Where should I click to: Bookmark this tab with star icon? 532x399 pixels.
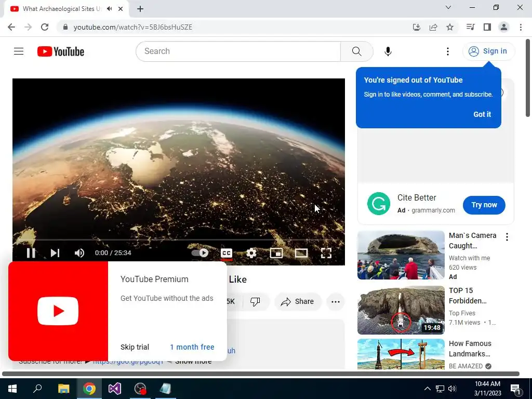point(450,27)
